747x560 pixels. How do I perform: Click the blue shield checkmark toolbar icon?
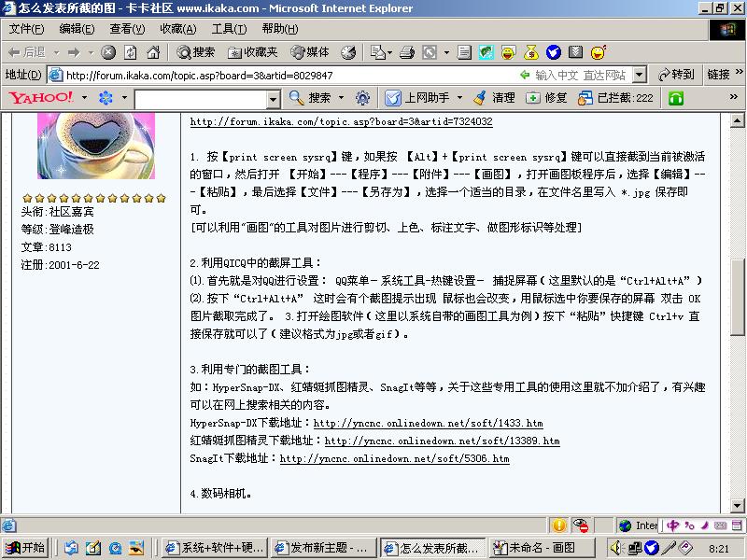(553, 52)
